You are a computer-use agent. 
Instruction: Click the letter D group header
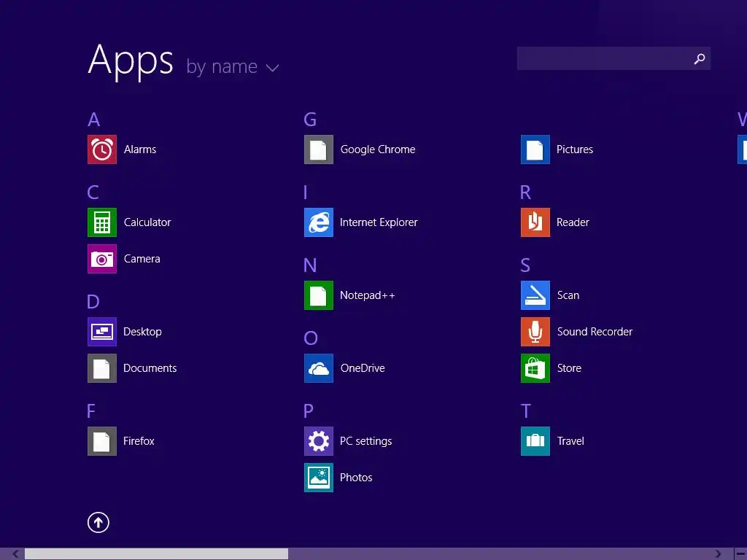coord(93,302)
